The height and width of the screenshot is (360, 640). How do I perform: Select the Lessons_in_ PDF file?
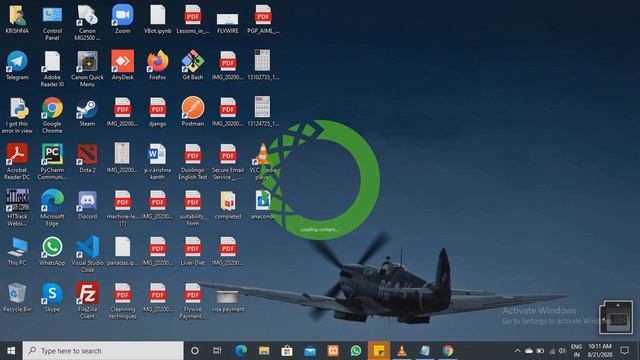pyautogui.click(x=193, y=19)
